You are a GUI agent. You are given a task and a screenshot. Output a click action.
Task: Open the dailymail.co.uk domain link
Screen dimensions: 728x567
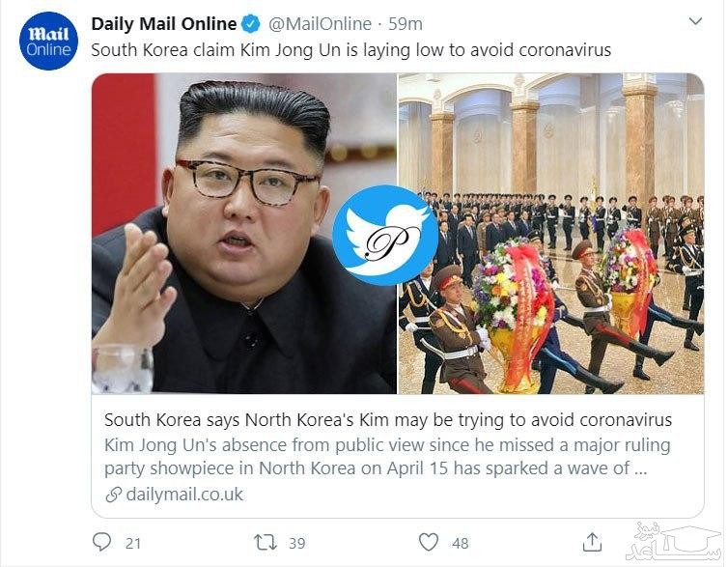[x=184, y=495]
